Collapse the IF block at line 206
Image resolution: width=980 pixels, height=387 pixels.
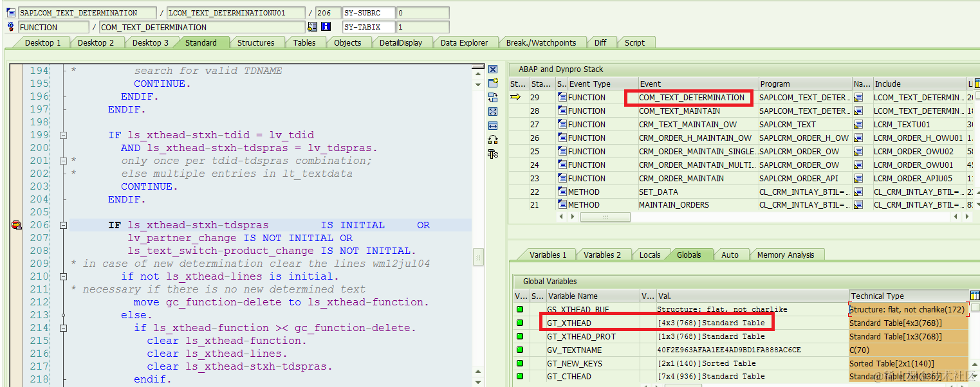point(63,225)
